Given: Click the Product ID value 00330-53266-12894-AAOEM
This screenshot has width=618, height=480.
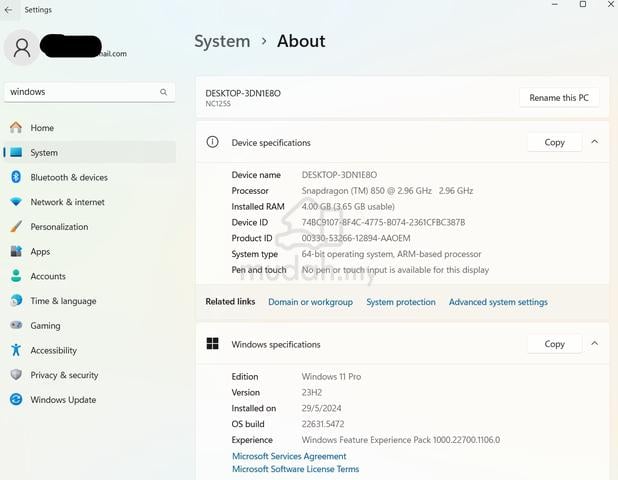Looking at the screenshot, I should pos(356,238).
